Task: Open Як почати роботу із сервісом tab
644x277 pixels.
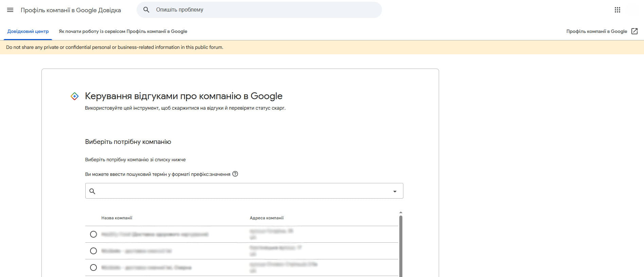Action: [x=123, y=31]
